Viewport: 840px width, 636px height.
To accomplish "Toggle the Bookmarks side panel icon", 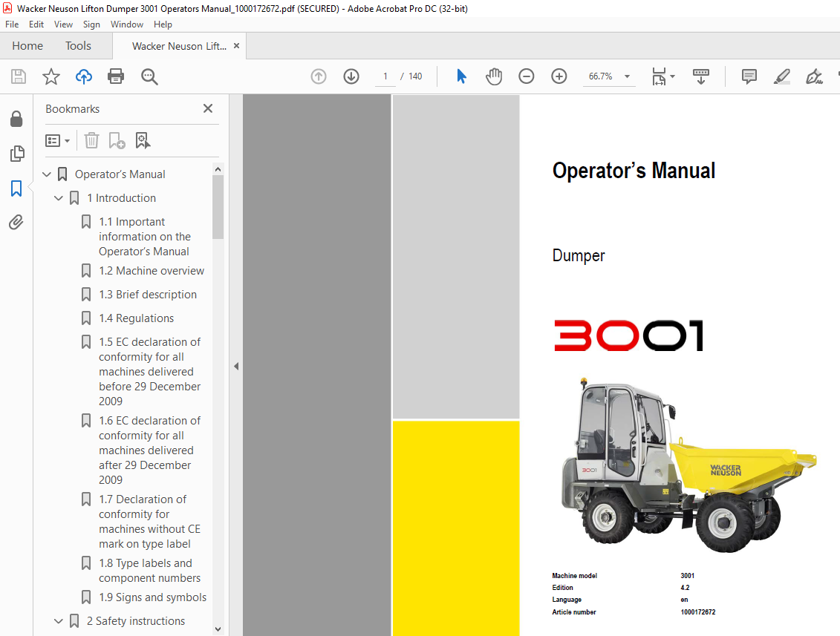I will click(16, 188).
